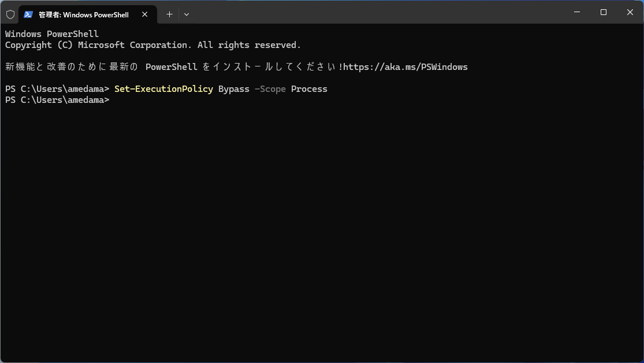Click the Copyright (C) Microsoft Corporation line
644x363 pixels.
click(x=153, y=45)
